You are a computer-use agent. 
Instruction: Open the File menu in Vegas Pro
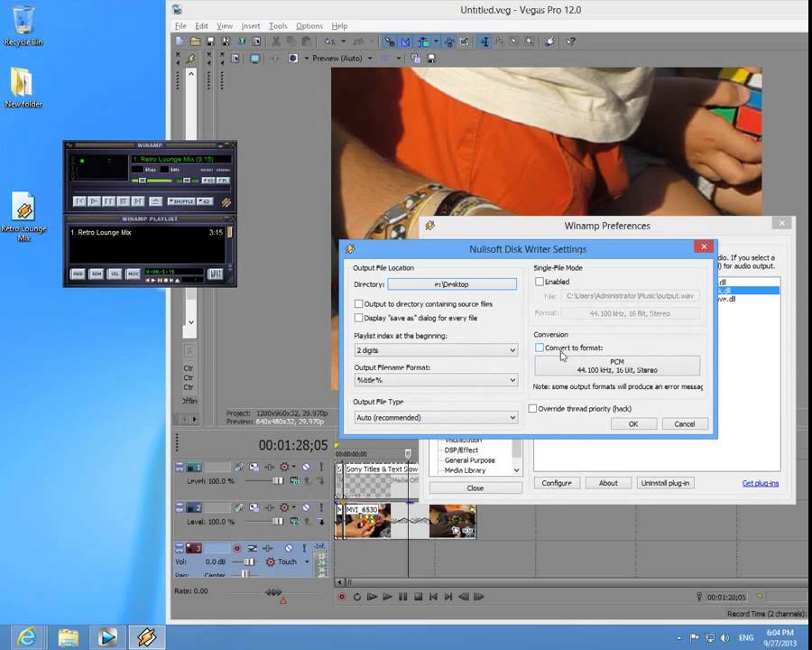tap(180, 26)
